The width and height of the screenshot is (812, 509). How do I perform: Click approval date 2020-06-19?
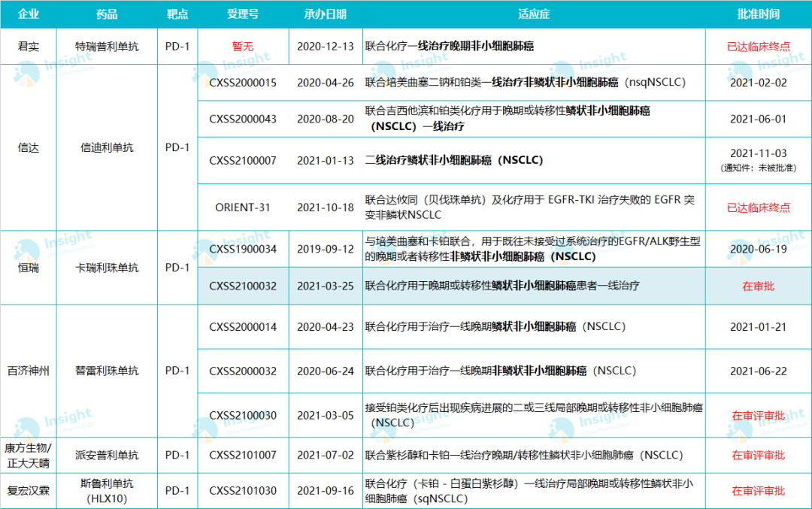(758, 249)
